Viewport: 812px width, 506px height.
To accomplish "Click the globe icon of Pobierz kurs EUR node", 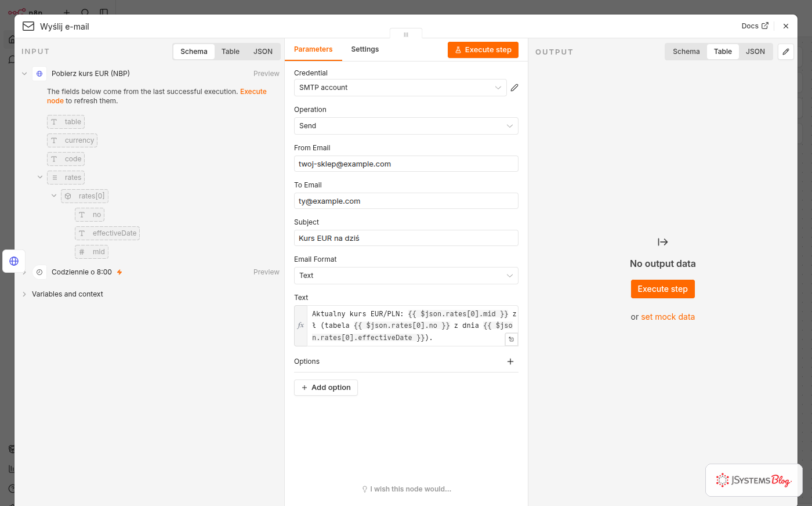I will tap(39, 74).
